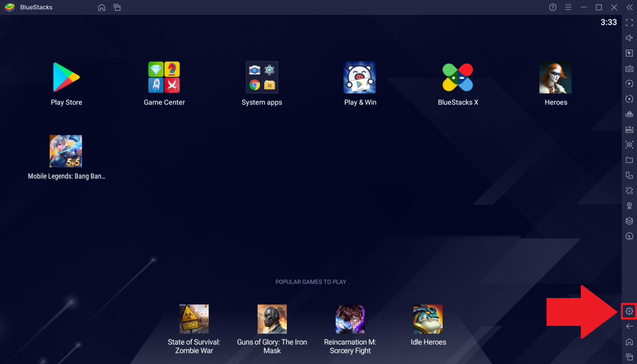Screen dimensions: 637x364
Task: Open Settings gear in side toolbar
Action: (x=629, y=311)
